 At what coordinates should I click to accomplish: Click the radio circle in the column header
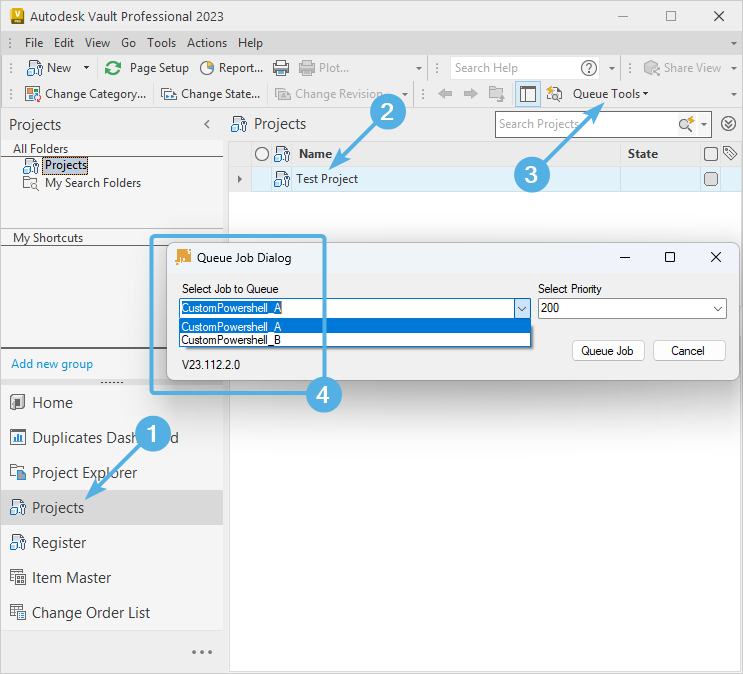(262, 154)
